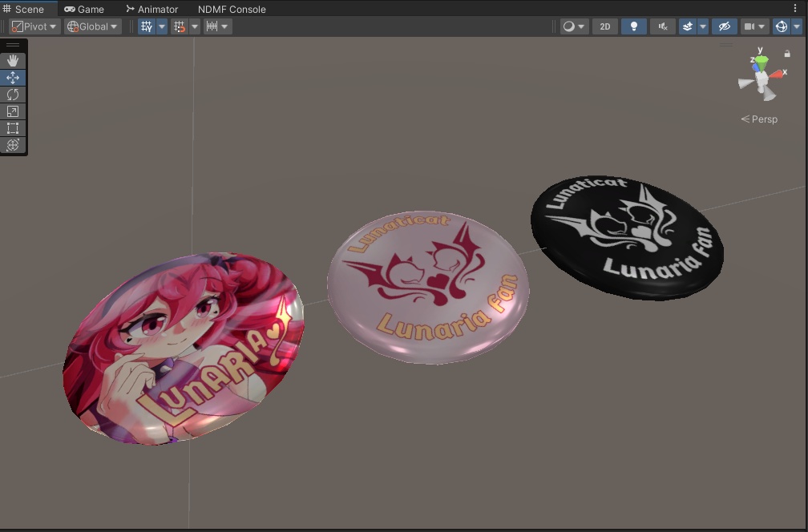Toggle the scene lighting bulb icon
808x532 pixels.
pyautogui.click(x=633, y=26)
